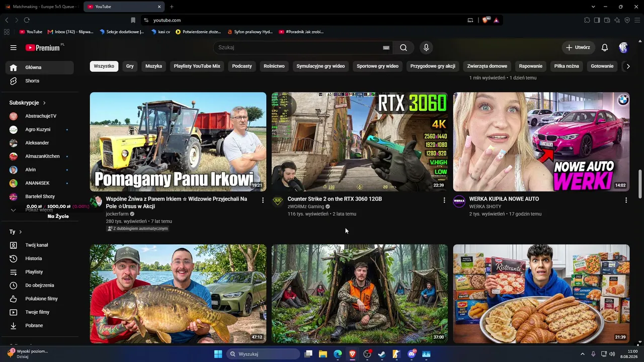Open options menu for Wspólne Żniwa video

(263, 200)
